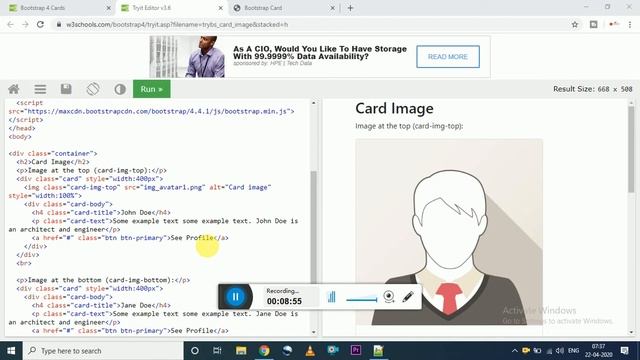Image resolution: width=640 pixels, height=360 pixels.
Task: Click the rotate orientation icon
Action: pos(93,89)
